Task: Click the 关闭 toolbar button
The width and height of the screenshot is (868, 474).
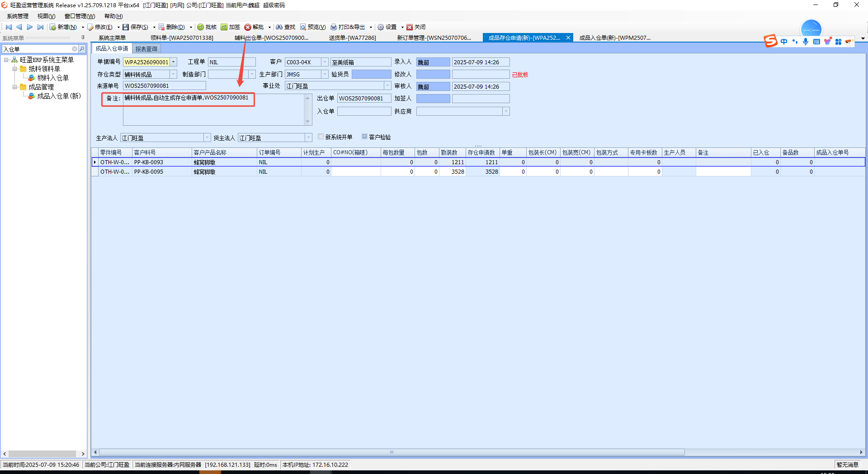Action: click(x=416, y=27)
